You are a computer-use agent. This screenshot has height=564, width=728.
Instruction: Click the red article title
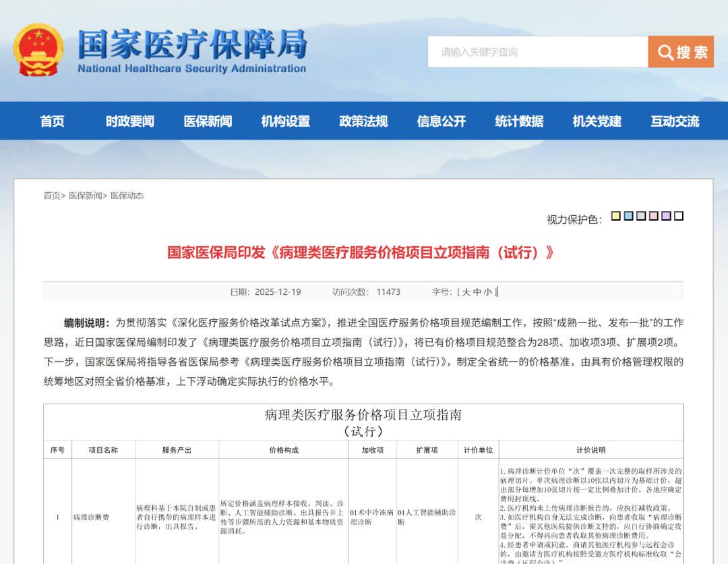360,253
